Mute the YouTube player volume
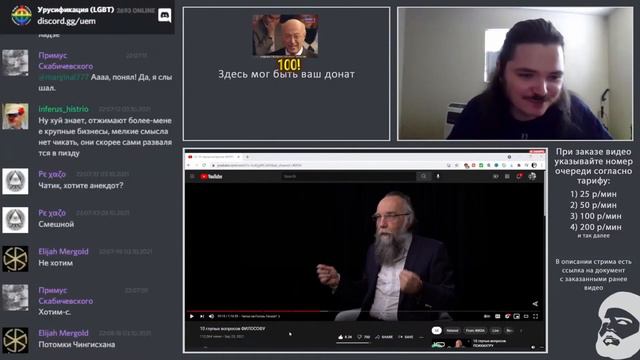Image resolution: width=640 pixels, height=360 pixels. coord(211,316)
